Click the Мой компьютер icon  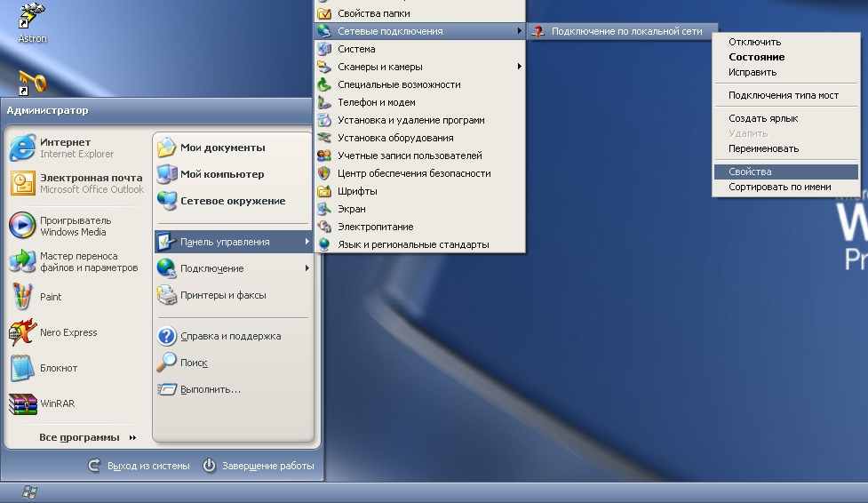[166, 174]
